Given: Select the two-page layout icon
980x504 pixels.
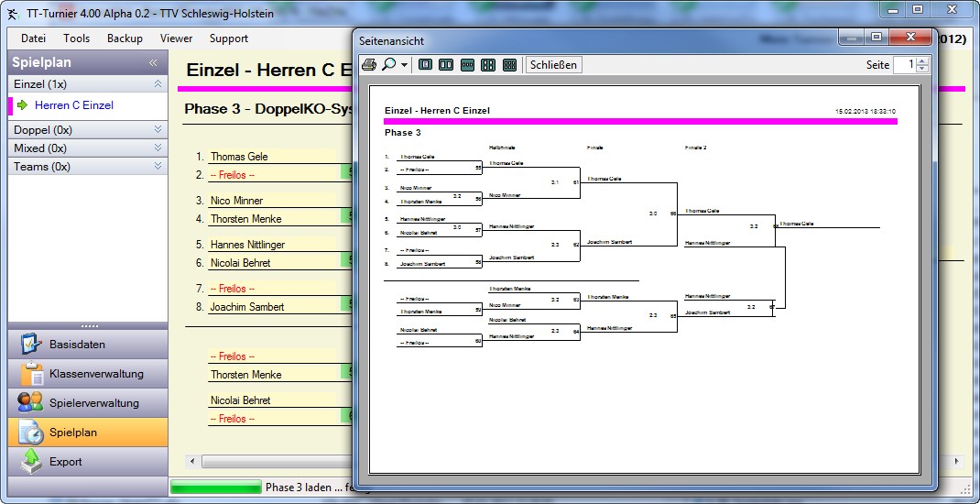Looking at the screenshot, I should tap(446, 65).
